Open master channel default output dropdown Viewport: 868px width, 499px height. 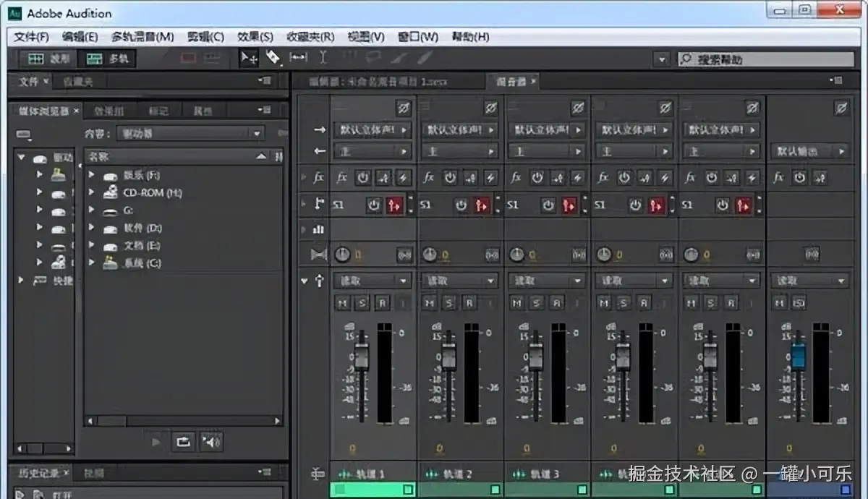click(x=809, y=152)
